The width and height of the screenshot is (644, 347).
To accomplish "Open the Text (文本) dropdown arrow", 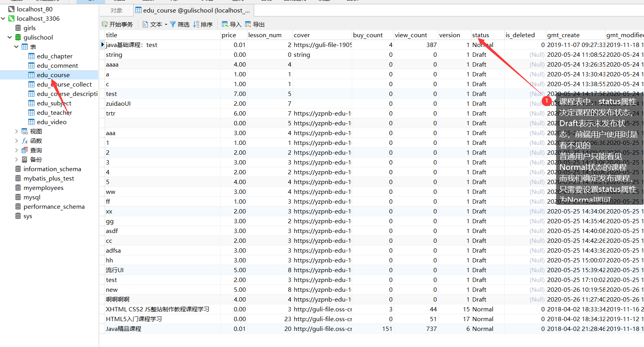I will point(166,24).
